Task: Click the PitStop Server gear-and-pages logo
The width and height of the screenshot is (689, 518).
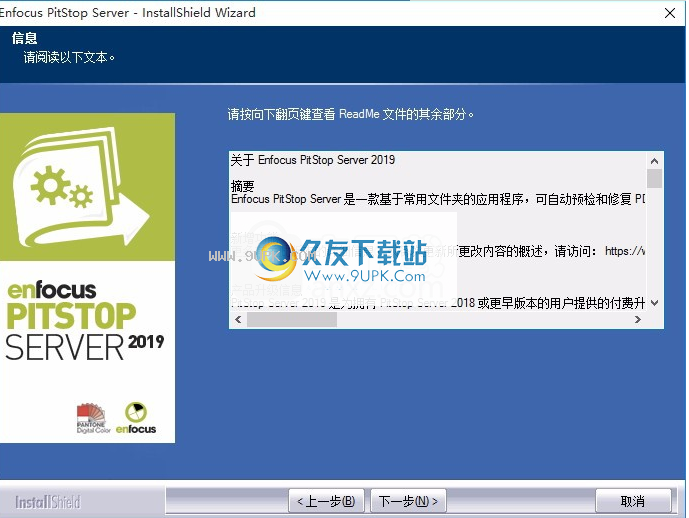Action: click(x=82, y=187)
